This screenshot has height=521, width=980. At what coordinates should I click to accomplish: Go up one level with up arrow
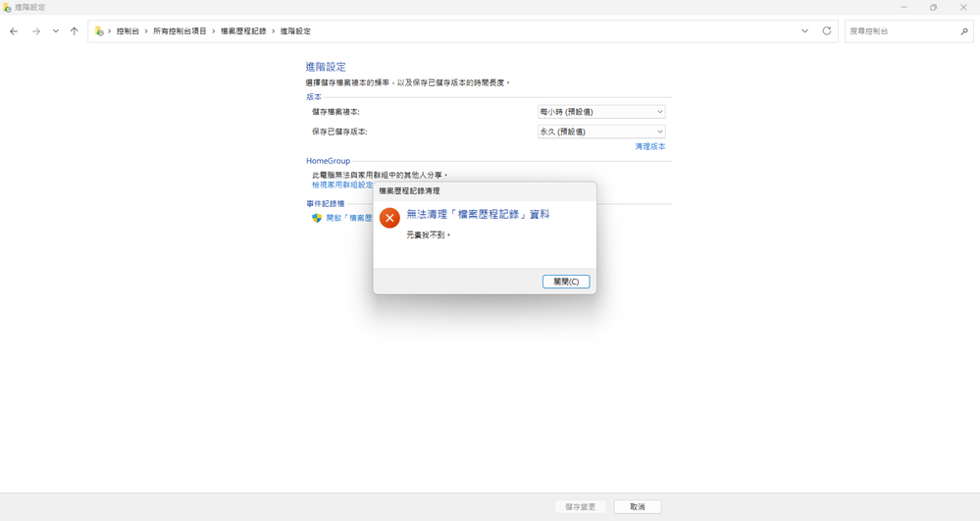(x=75, y=31)
